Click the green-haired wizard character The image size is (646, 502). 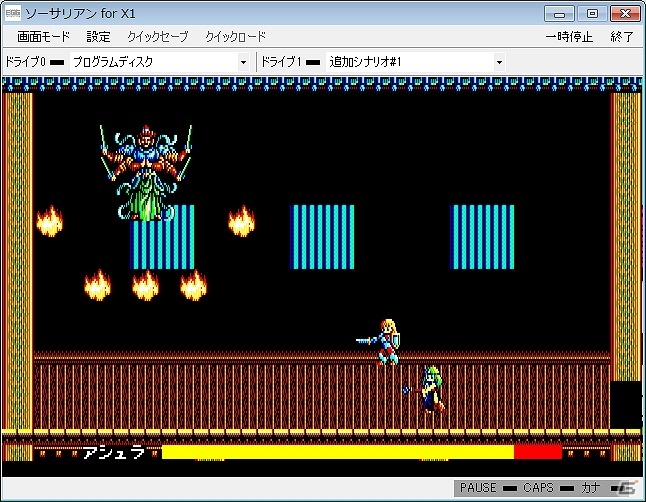tap(425, 389)
